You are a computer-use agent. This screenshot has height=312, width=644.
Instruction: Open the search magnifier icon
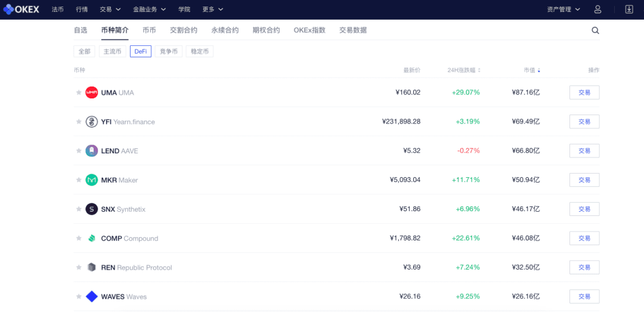(595, 30)
